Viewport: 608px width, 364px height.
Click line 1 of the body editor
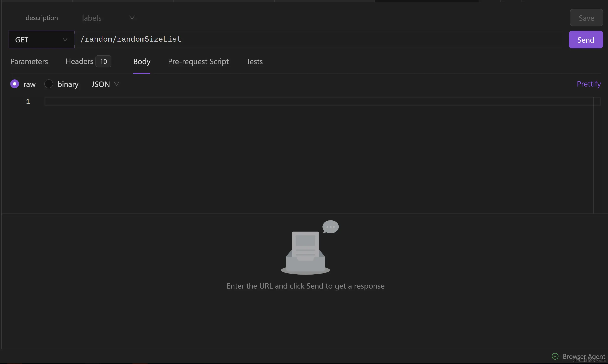point(319,101)
